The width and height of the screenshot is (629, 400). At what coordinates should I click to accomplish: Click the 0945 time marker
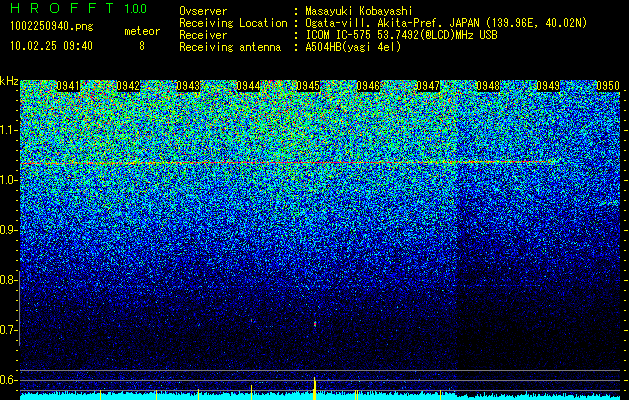tap(308, 86)
